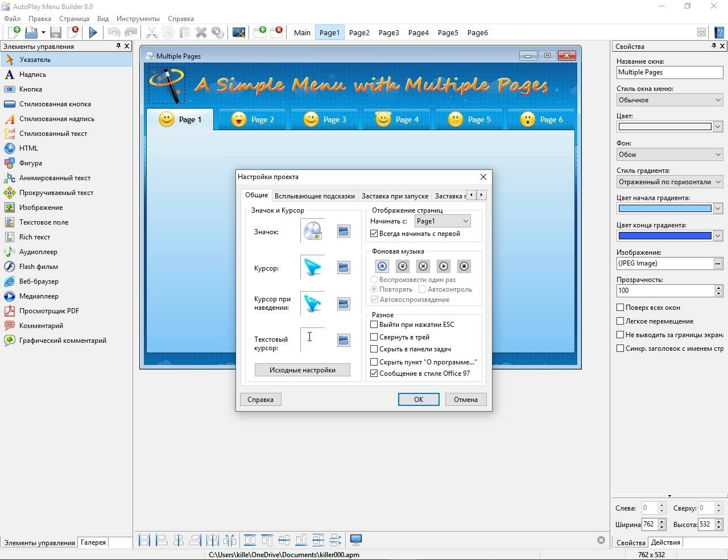728x560 pixels.
Task: Play background music in the dialog
Action: tap(444, 266)
